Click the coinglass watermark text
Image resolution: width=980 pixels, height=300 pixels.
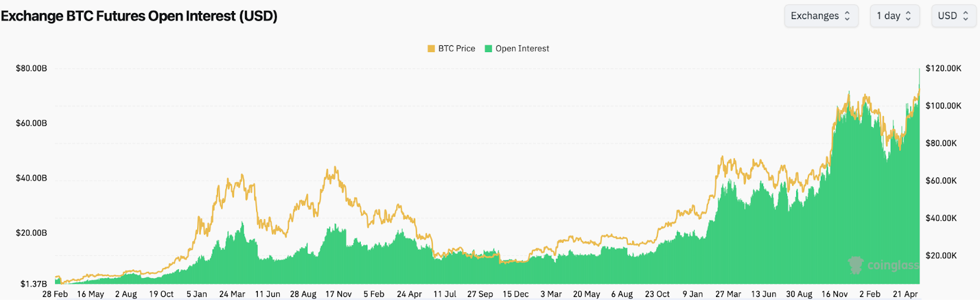coord(892,266)
